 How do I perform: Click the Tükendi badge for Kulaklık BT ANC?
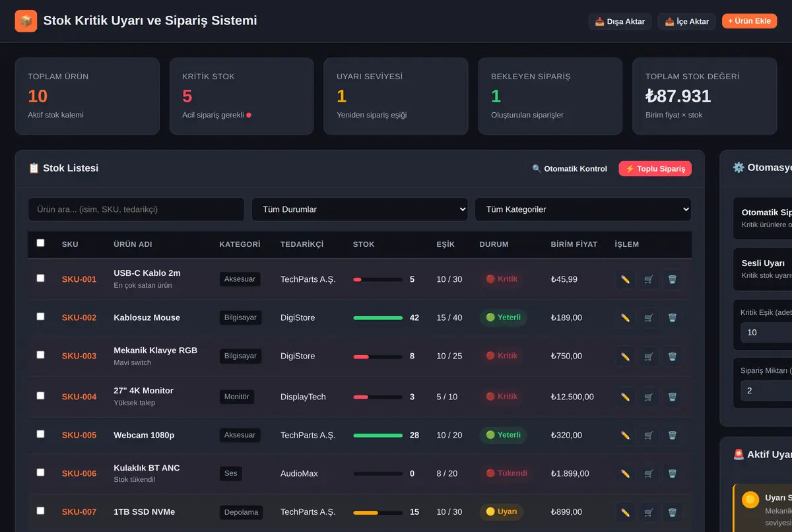pos(506,473)
